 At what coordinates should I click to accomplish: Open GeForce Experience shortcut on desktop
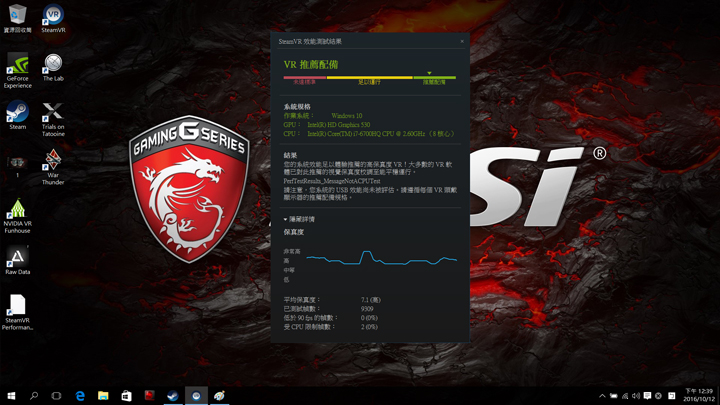pyautogui.click(x=17, y=70)
